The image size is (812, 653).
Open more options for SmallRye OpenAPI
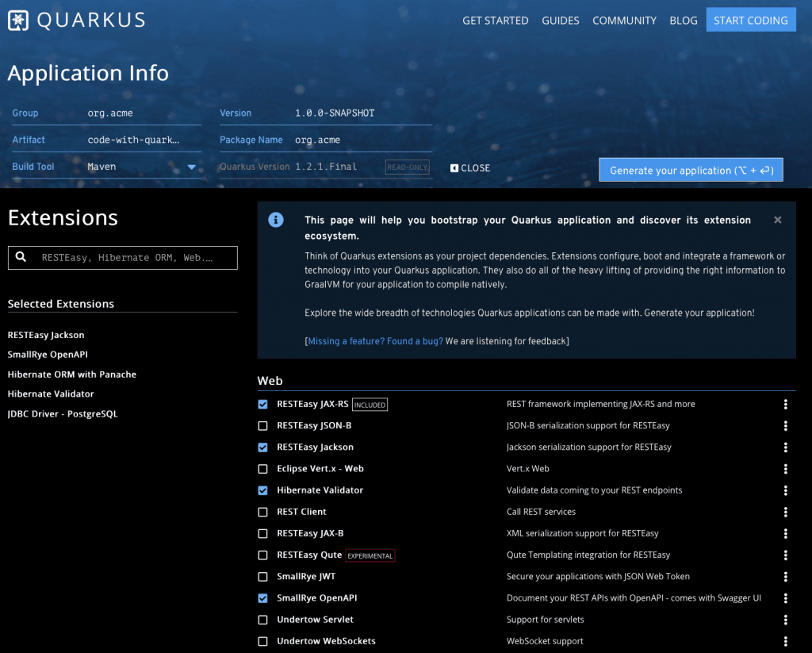[785, 598]
